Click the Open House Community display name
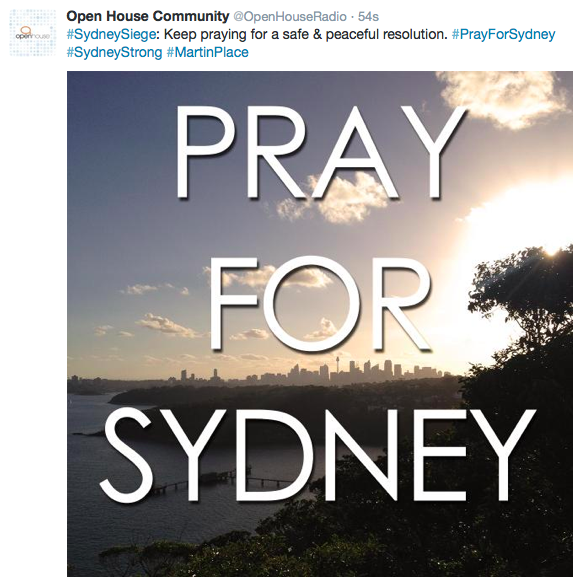582x587 pixels. click(x=147, y=16)
